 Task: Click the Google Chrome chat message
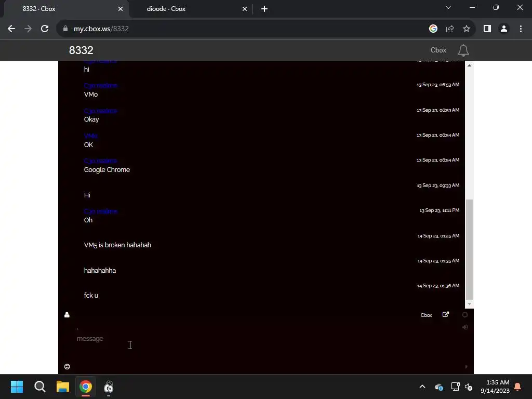(x=107, y=170)
